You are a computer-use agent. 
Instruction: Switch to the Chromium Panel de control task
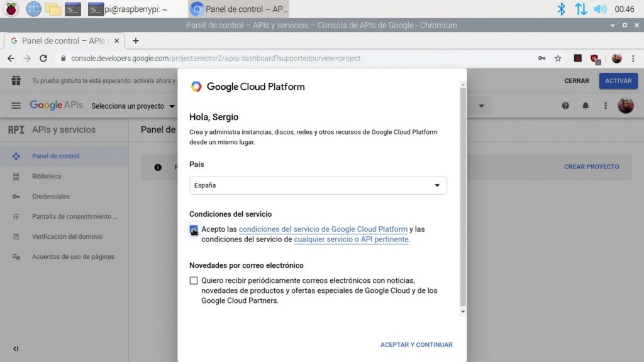click(x=238, y=9)
